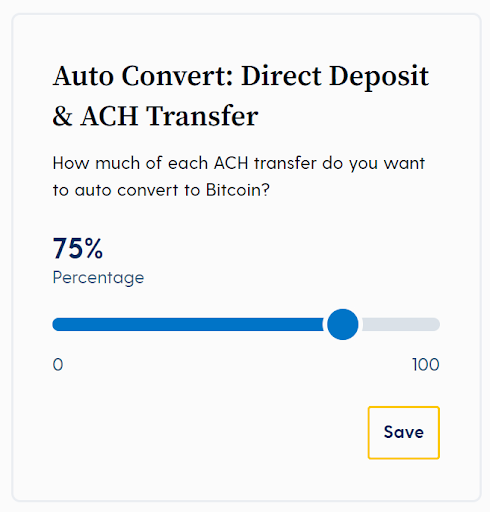The width and height of the screenshot is (490, 512).
Task: Click the 100 maximum label
Action: [426, 365]
